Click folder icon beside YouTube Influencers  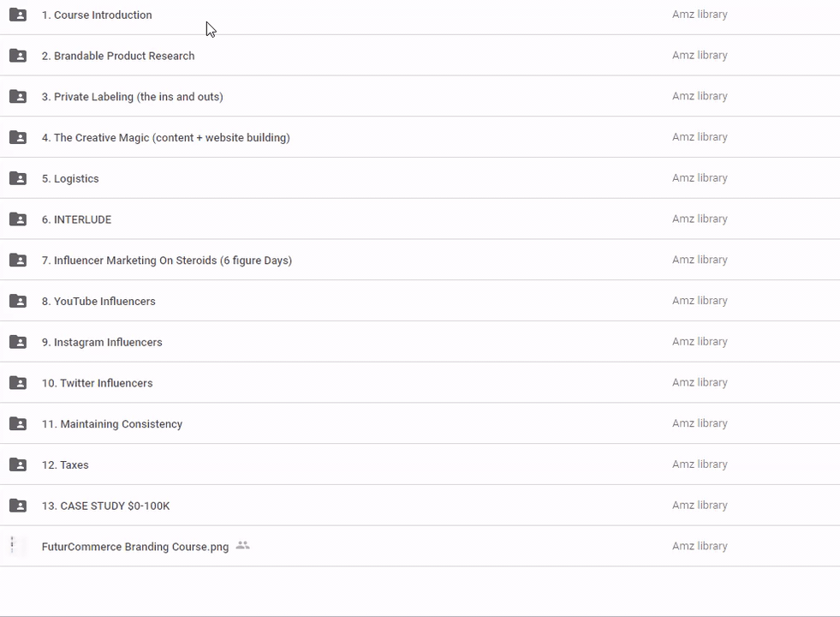point(18,301)
